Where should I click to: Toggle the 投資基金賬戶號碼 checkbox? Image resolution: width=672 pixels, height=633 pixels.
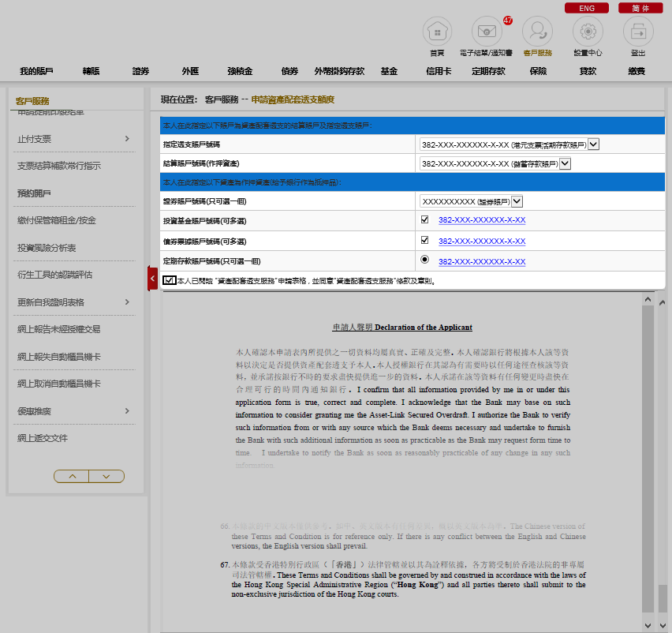click(x=424, y=219)
